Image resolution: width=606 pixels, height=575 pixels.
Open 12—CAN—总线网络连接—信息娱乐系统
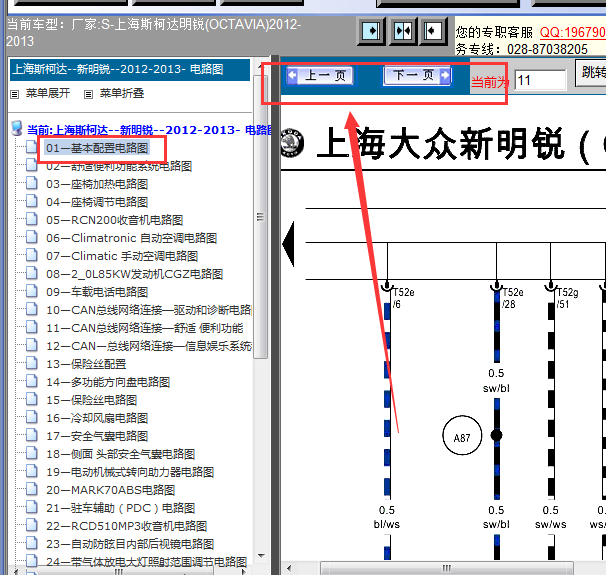pos(149,346)
